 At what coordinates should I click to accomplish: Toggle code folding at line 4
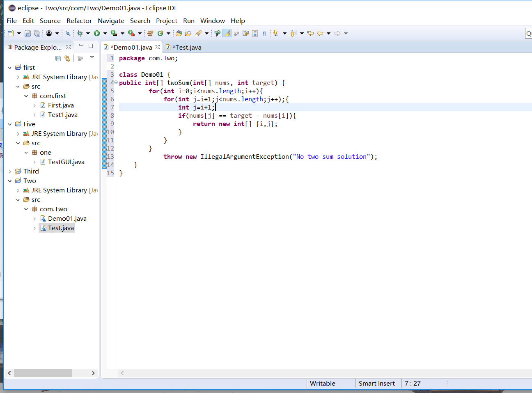[116, 83]
